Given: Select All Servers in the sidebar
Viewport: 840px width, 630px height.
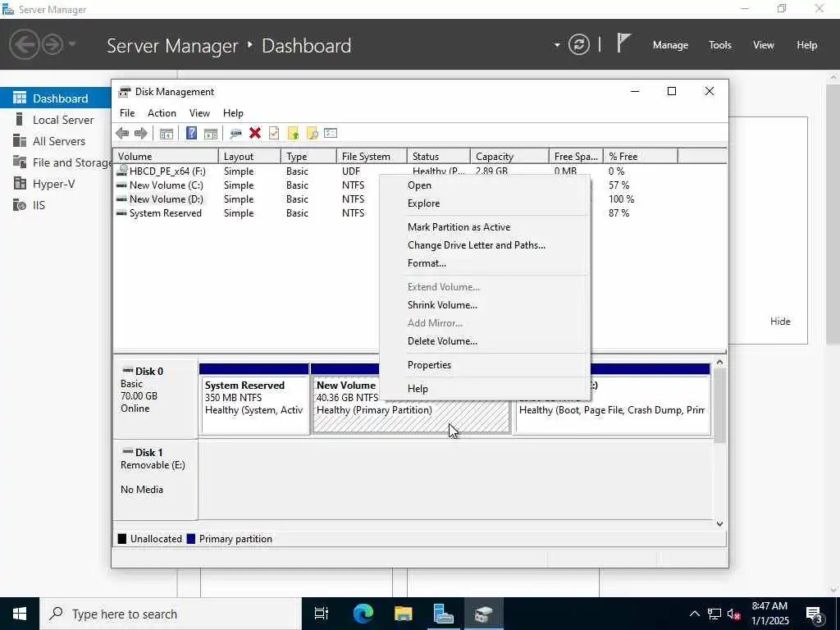Looking at the screenshot, I should click(x=56, y=141).
